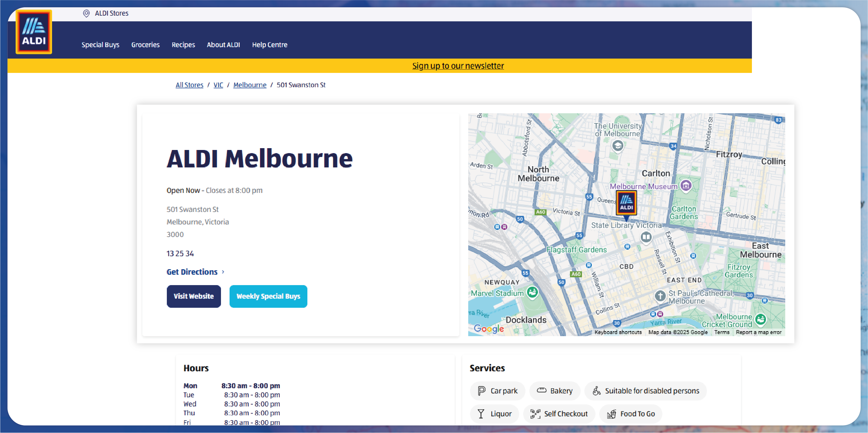
Task: Click the ALDI Melbourne heading
Action: [259, 159]
